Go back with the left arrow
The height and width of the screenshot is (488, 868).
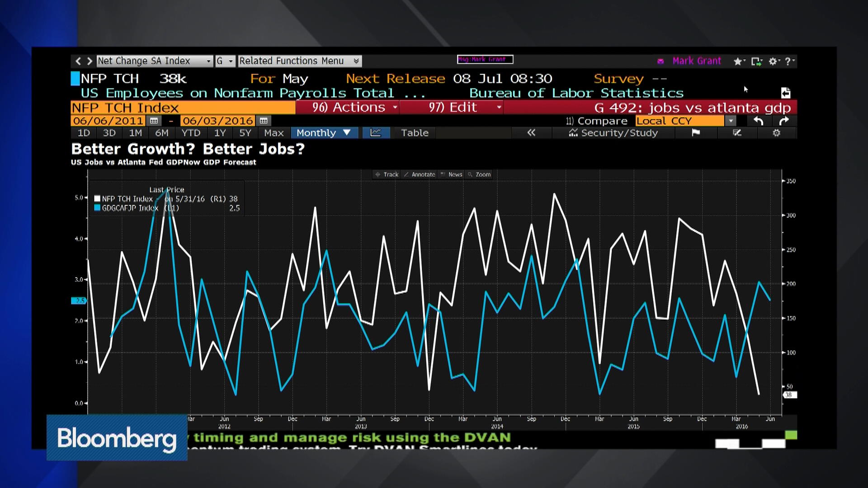tap(78, 61)
